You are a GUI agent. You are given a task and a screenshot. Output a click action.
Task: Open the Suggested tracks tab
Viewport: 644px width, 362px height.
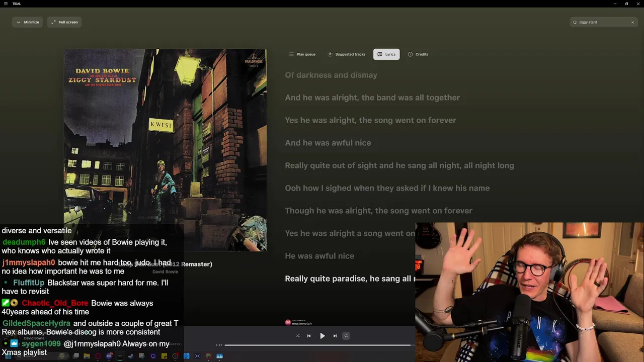346,54
